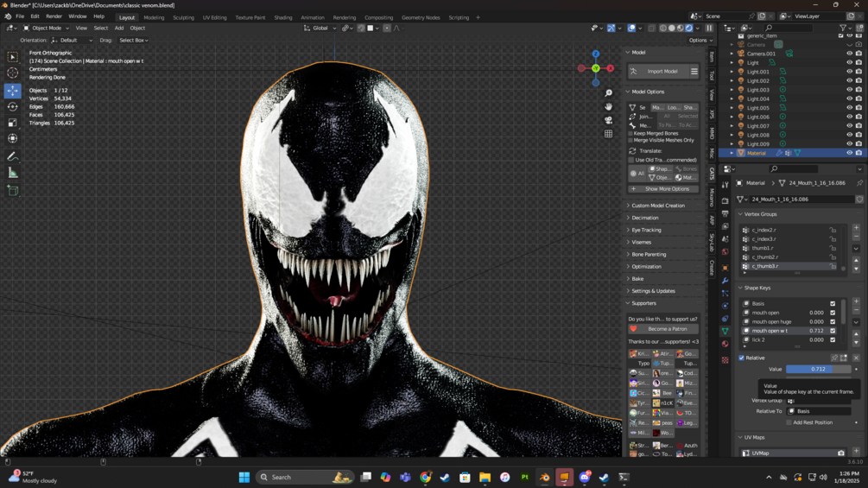The width and height of the screenshot is (868, 488).
Task: Open the Render menu
Action: click(54, 16)
